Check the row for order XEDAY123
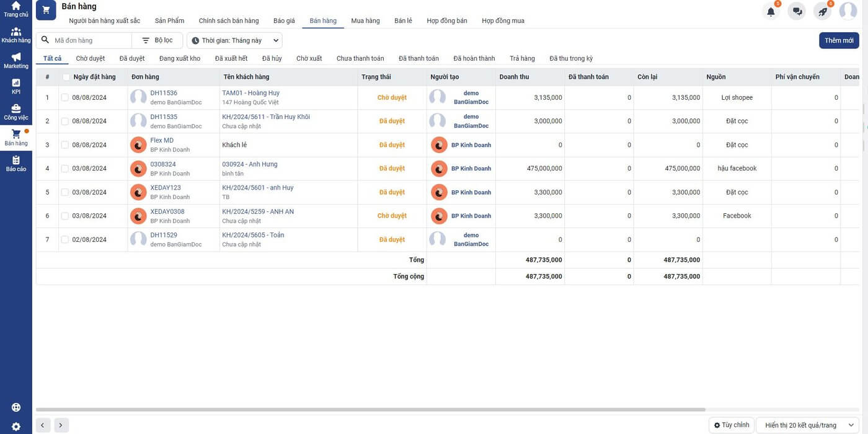The image size is (868, 434). pos(65,192)
